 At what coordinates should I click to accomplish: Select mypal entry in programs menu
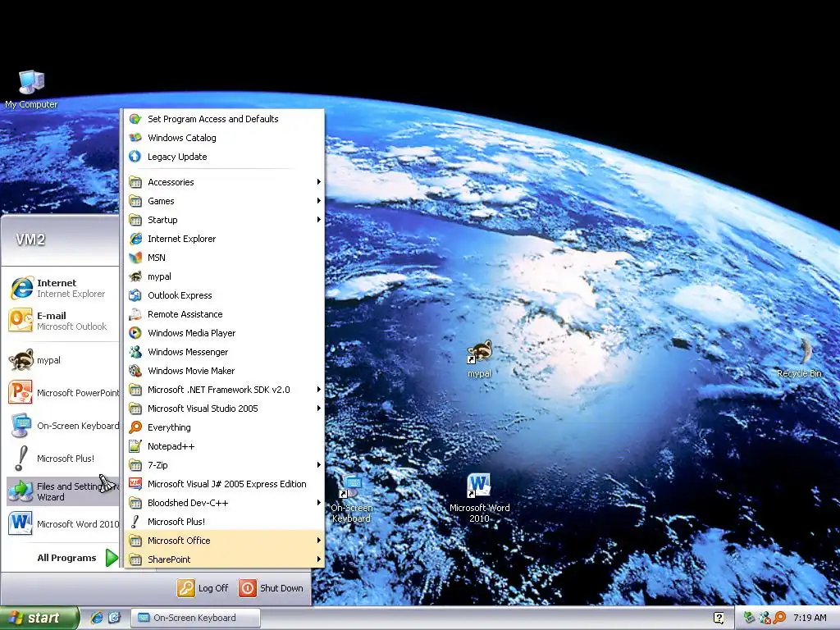tap(224, 276)
